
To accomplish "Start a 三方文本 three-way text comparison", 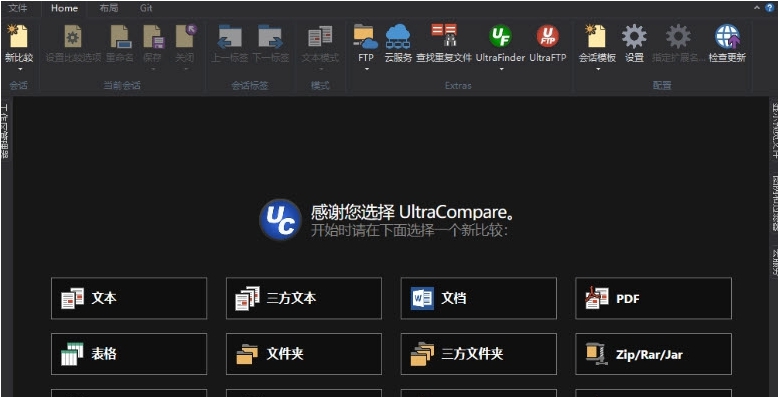I will tap(304, 298).
